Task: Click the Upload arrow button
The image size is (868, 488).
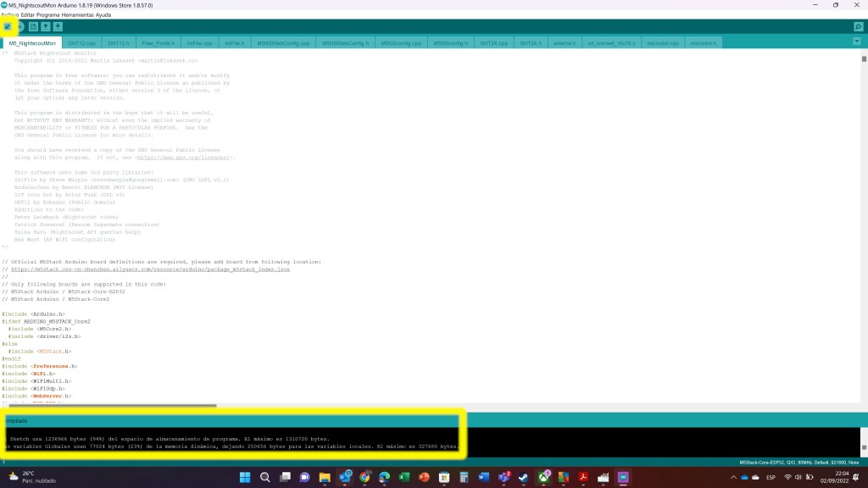Action: 20,26
